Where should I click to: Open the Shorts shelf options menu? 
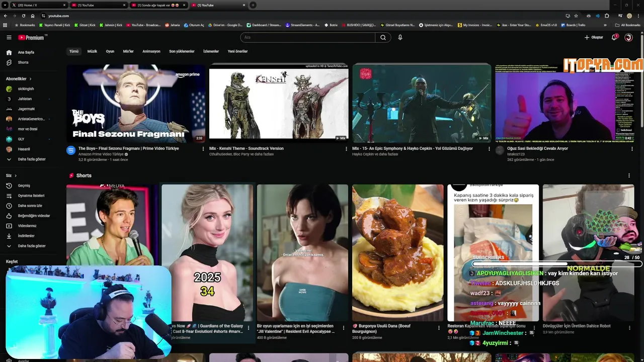pyautogui.click(x=629, y=175)
